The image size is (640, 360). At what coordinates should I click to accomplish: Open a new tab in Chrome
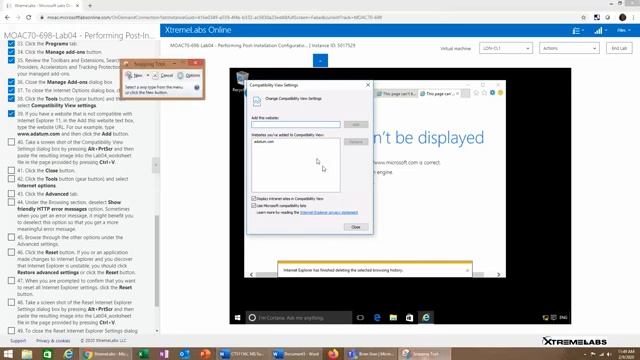90,6
